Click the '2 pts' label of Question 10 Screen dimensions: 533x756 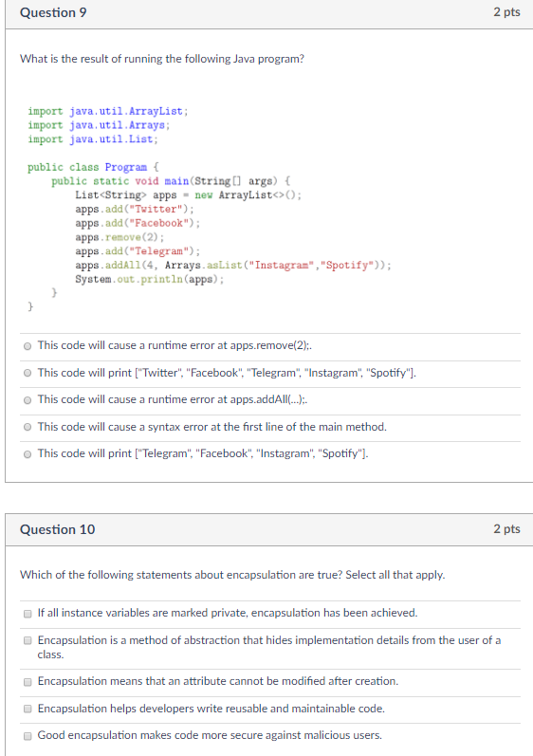(506, 529)
